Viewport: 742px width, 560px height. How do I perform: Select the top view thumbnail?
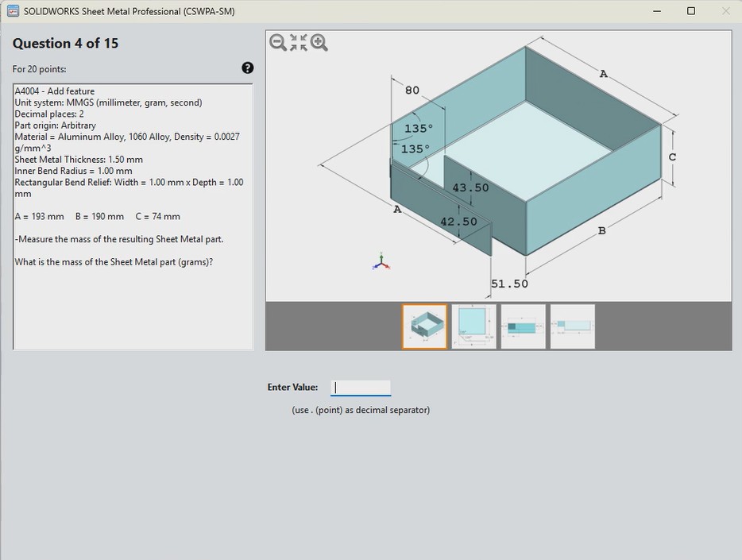(x=473, y=326)
